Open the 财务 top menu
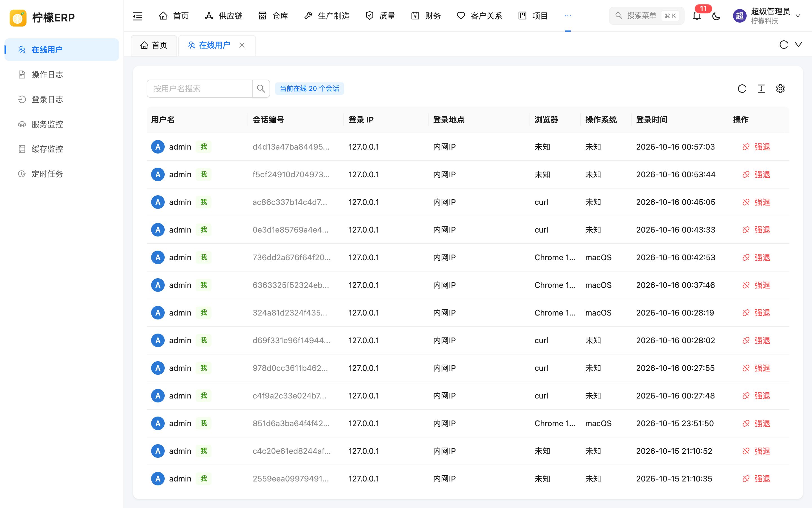 pyautogui.click(x=426, y=16)
